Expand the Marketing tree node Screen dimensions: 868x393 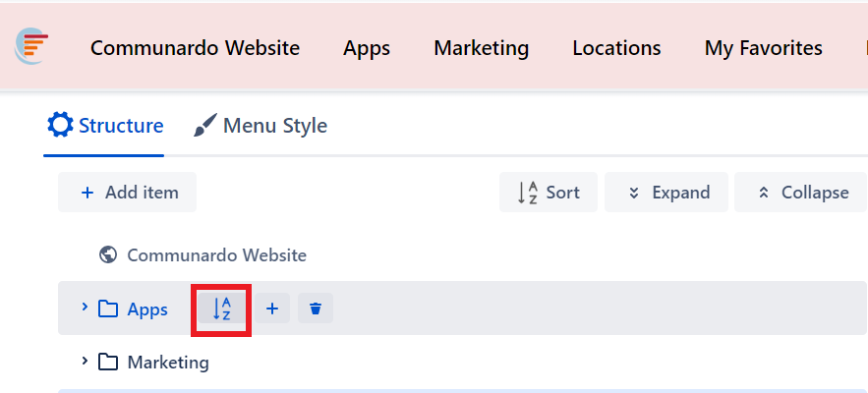tap(85, 362)
